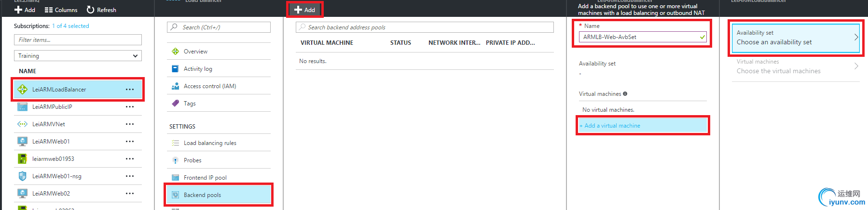Image resolution: width=868 pixels, height=210 pixels.
Task: Click the Backend pools icon
Action: pyautogui.click(x=176, y=195)
